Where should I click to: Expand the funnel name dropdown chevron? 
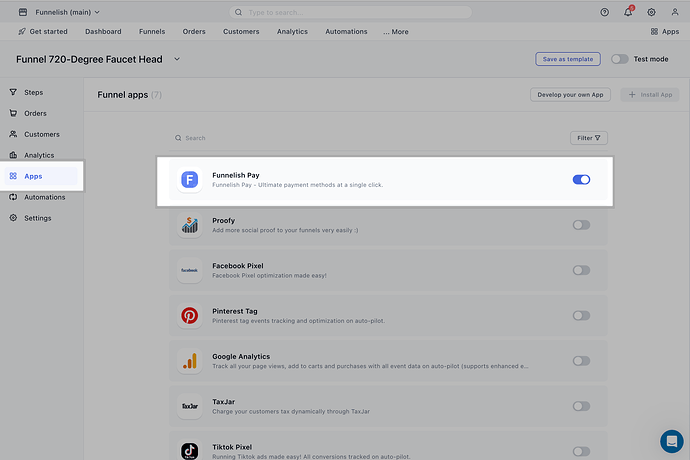click(x=177, y=59)
